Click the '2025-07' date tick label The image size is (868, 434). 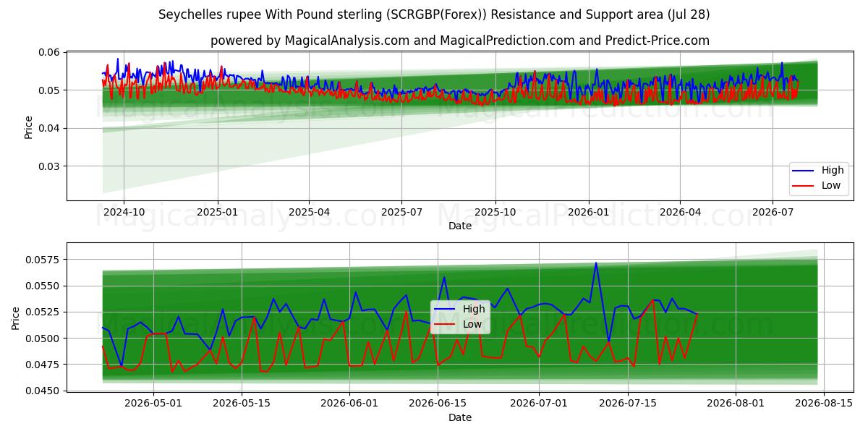pyautogui.click(x=401, y=213)
